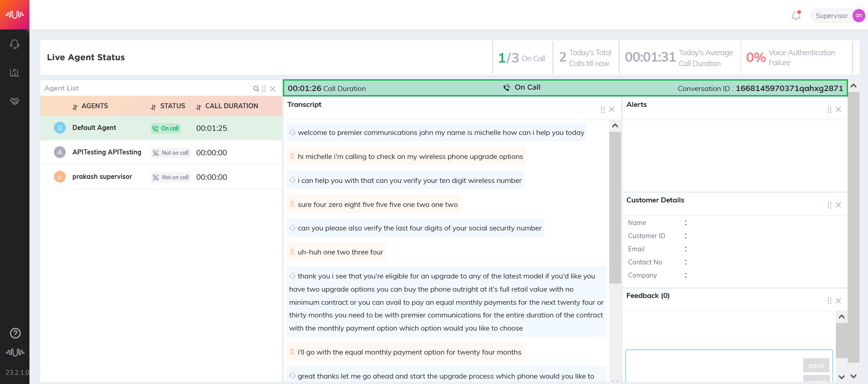Open the headset agent monitoring sidebar icon
Screen dimensions: 868x384
pos(15,44)
